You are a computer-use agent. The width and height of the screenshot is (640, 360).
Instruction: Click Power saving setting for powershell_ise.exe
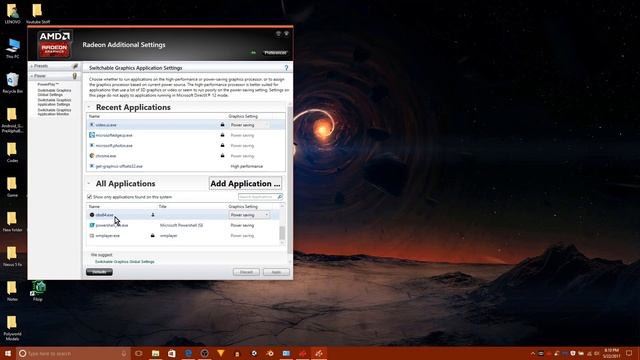242,225
